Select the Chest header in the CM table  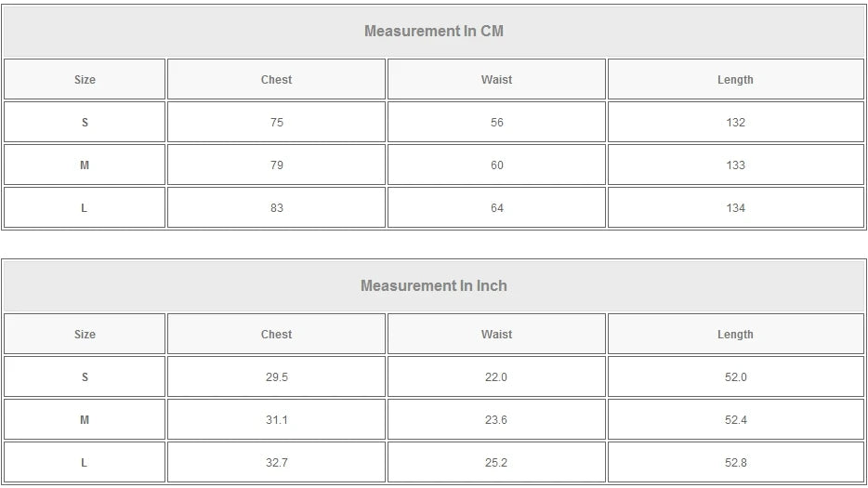coord(276,80)
